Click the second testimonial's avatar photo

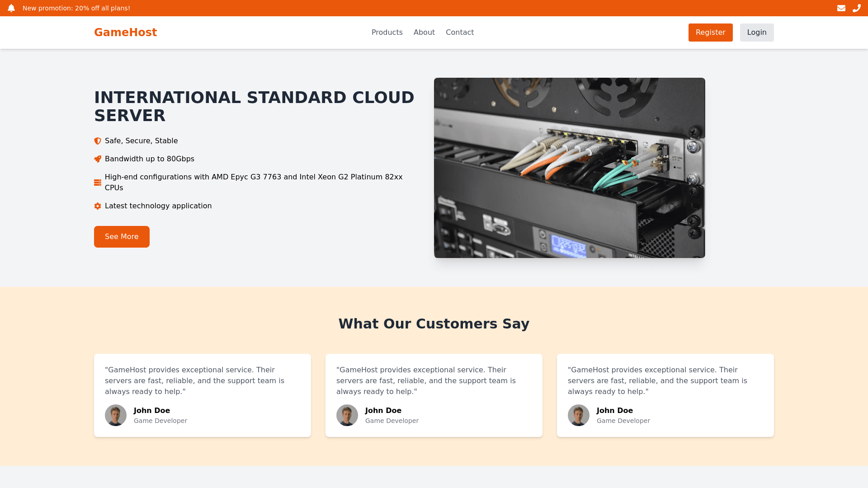pos(347,415)
